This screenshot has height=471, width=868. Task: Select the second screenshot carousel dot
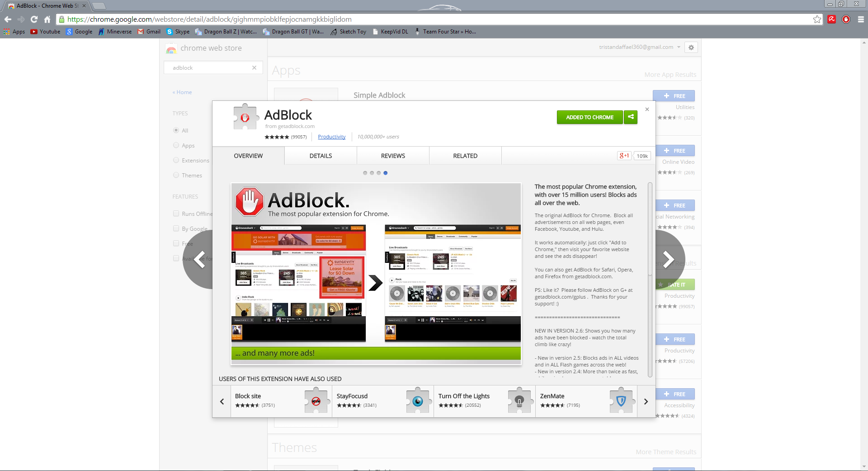(x=372, y=173)
